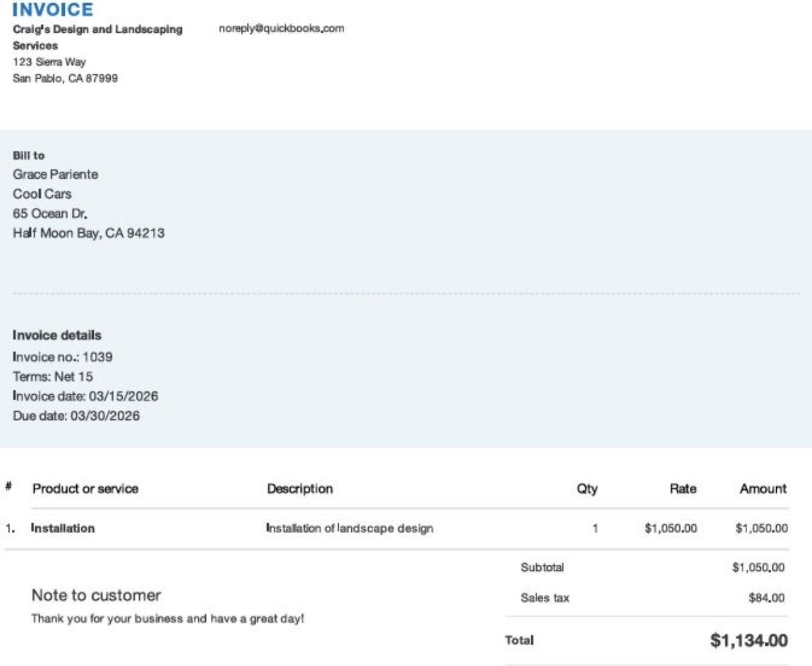Select the Installation of landscape design description

click(349, 528)
